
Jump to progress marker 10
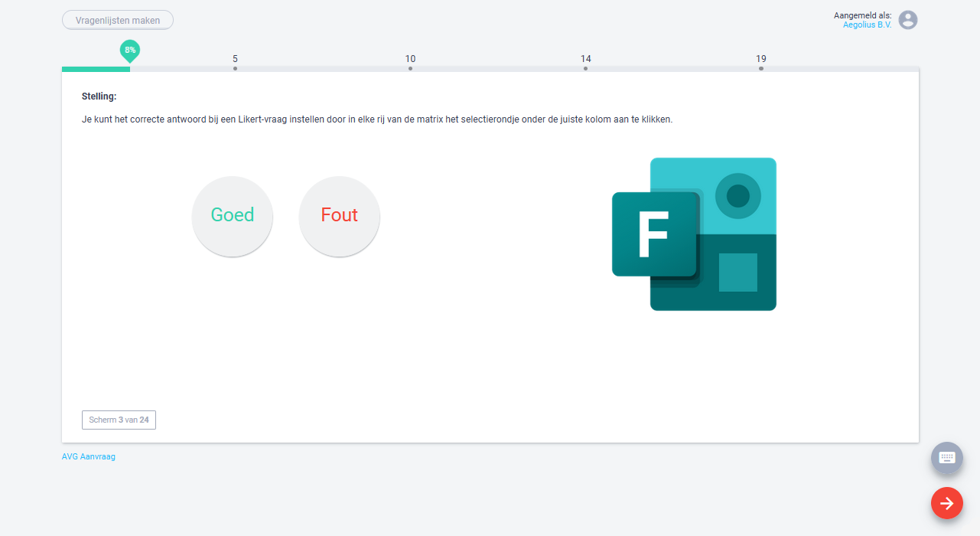point(410,61)
